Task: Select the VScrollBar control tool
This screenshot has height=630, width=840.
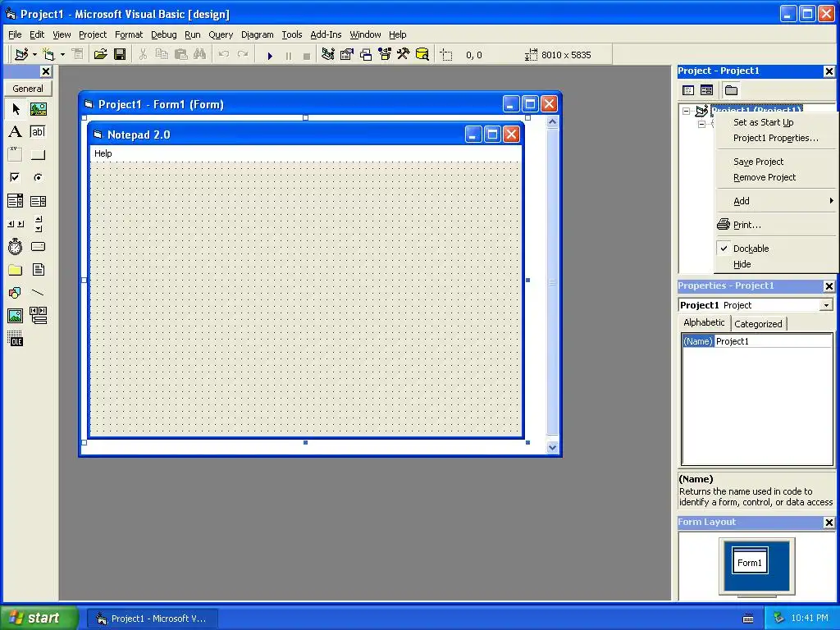Action: click(38, 224)
